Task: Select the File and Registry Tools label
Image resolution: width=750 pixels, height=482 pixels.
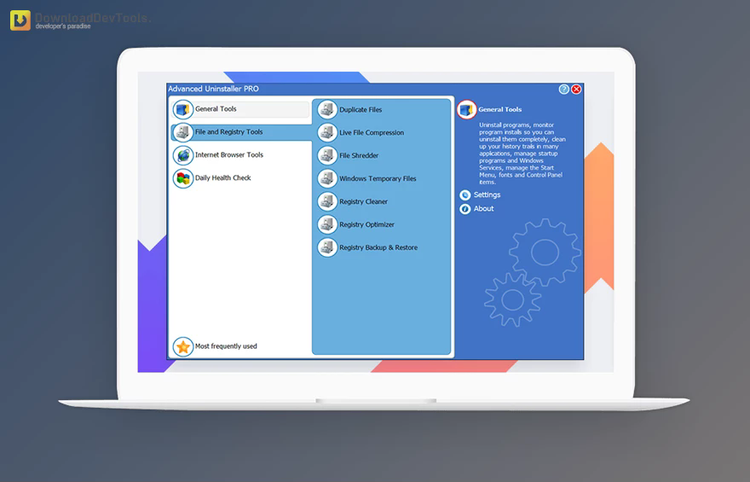Action: [x=229, y=132]
